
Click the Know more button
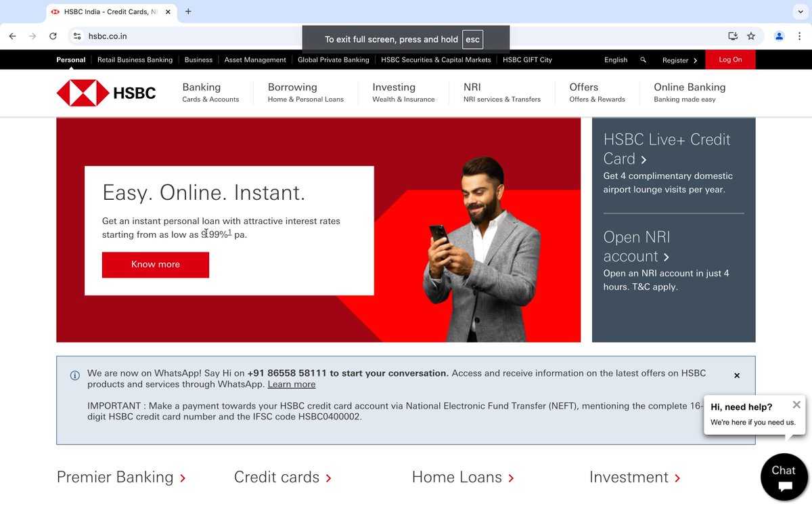click(x=156, y=265)
